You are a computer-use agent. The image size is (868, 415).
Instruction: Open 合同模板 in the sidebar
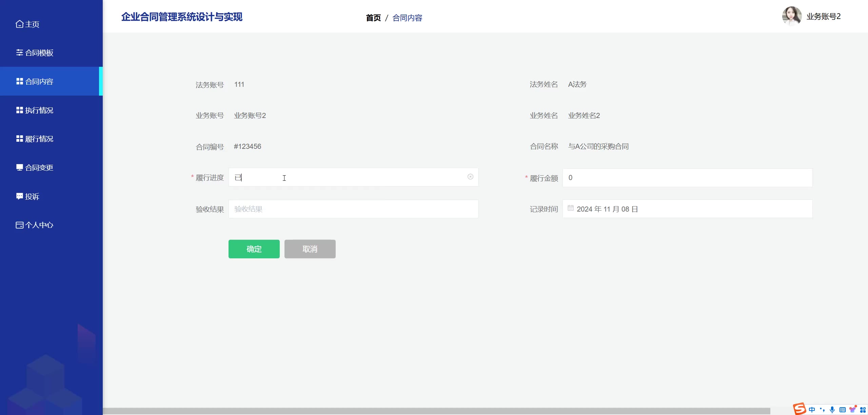[39, 53]
